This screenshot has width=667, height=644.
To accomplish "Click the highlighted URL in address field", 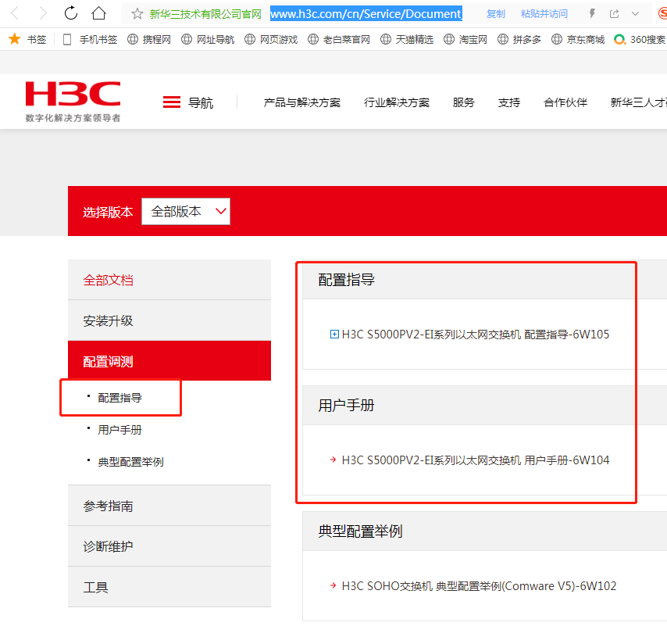I will pos(366,14).
